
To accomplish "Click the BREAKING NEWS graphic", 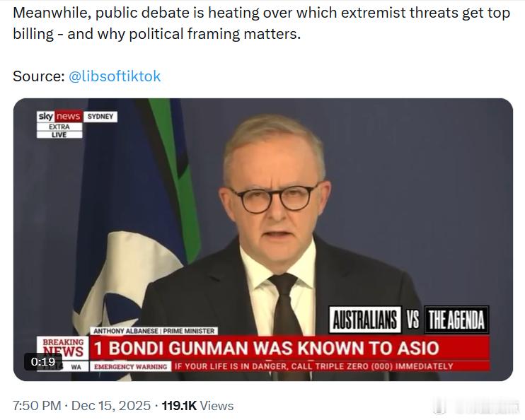I will (63, 349).
